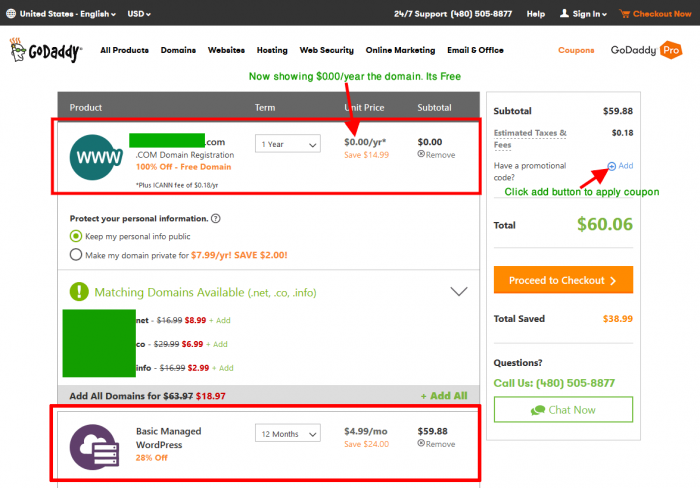This screenshot has height=488, width=700.
Task: Click the ICANN fee note
Action: click(x=177, y=185)
